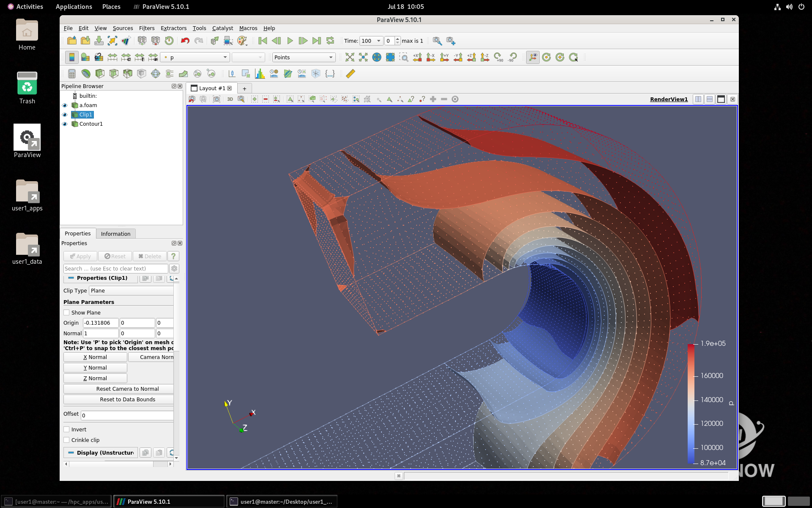
Task: Collapse the Properties (Clip1) section
Action: coord(71,278)
